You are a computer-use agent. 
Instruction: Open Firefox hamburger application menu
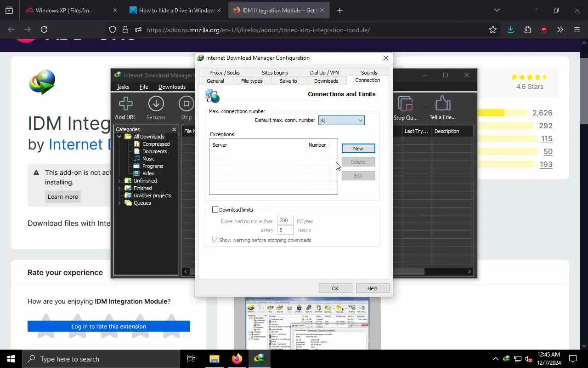point(577,29)
